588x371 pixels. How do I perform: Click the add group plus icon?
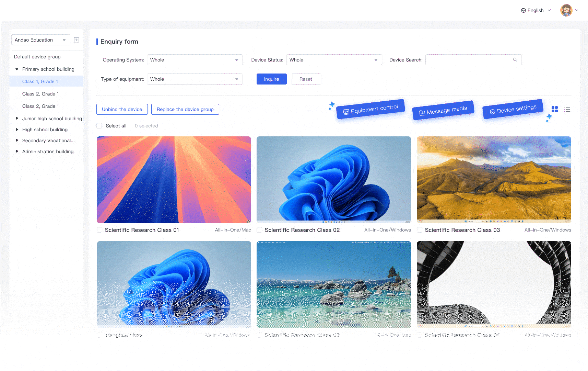click(x=77, y=40)
